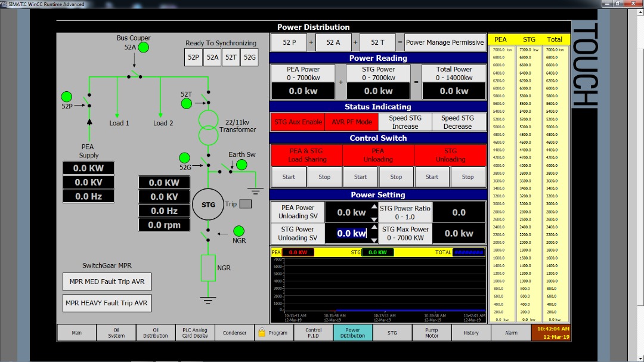
Task: Click the Earth Sw green indicator
Action: (x=241, y=165)
